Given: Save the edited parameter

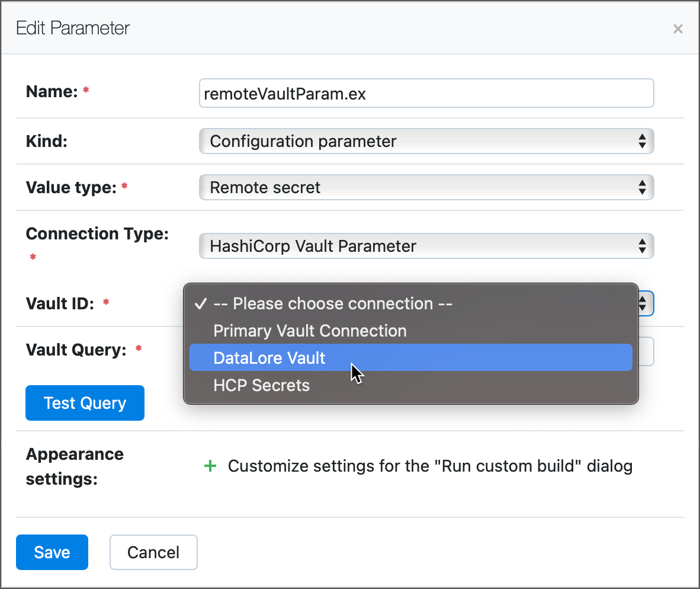Looking at the screenshot, I should (52, 552).
